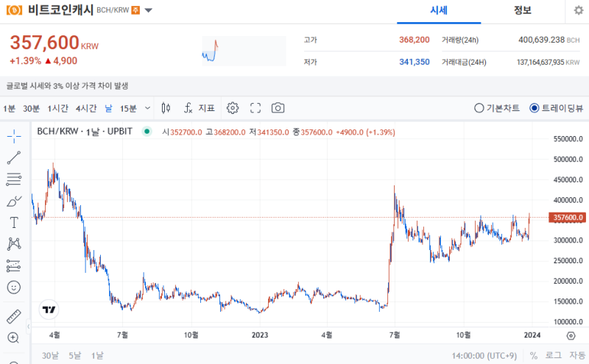589x364 pixels.
Task: Click the TradingView logo on chart
Action: coord(49,310)
